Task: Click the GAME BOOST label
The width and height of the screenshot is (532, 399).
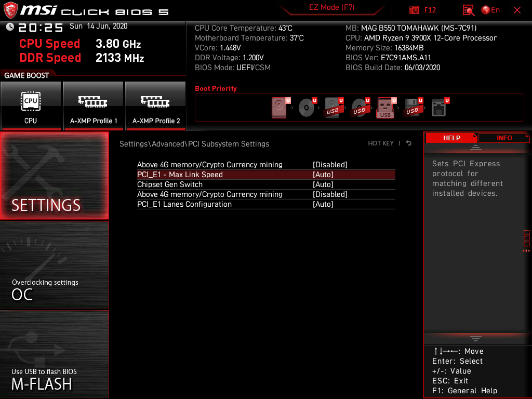Action: 26,75
